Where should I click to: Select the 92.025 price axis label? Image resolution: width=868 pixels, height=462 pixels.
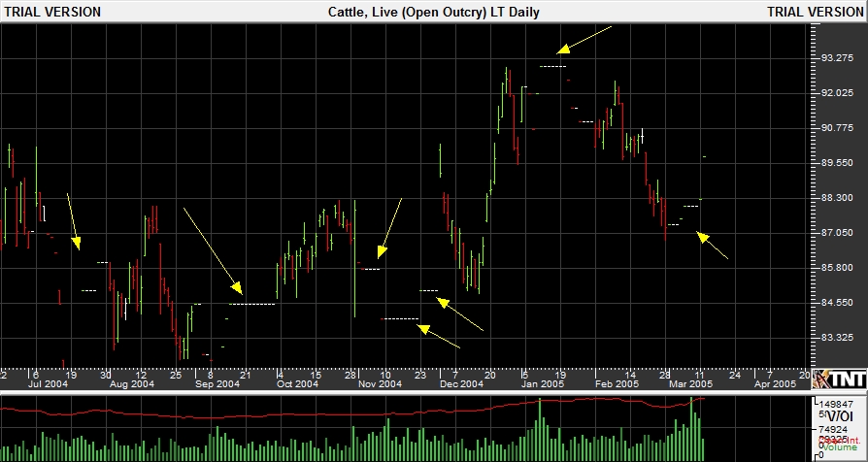point(839,93)
